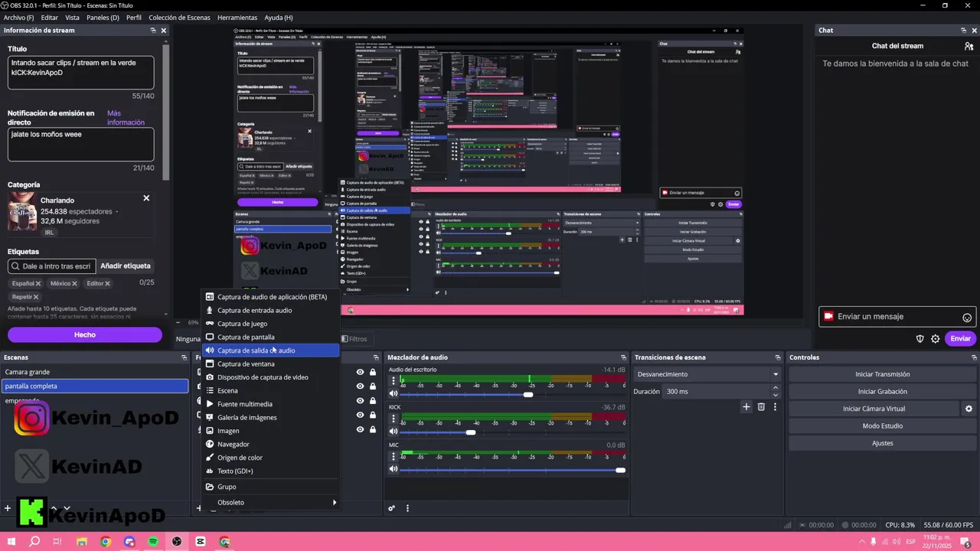Screen dimensions: 980x551
Task: Open chat user management icon
Action: pyautogui.click(x=969, y=46)
